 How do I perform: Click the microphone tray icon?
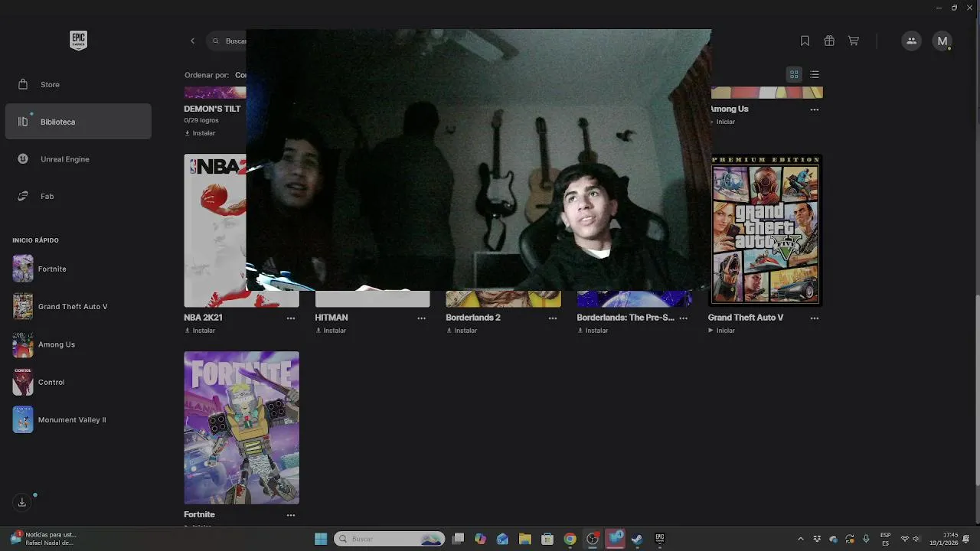pos(866,539)
